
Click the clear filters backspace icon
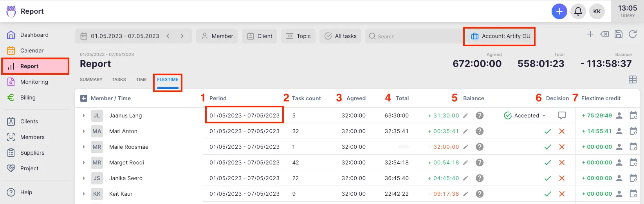[x=604, y=34]
